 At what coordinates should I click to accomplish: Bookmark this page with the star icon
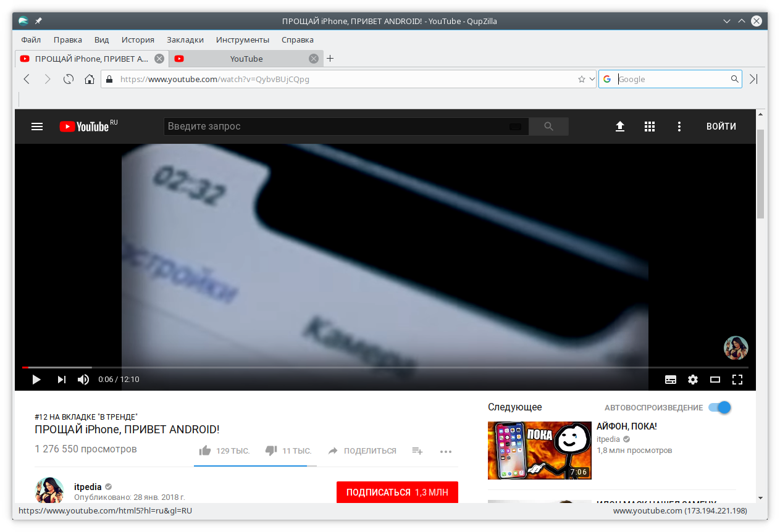581,79
